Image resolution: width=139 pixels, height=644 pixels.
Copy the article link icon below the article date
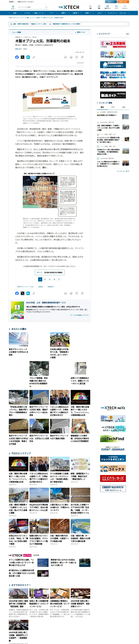[34, 57]
